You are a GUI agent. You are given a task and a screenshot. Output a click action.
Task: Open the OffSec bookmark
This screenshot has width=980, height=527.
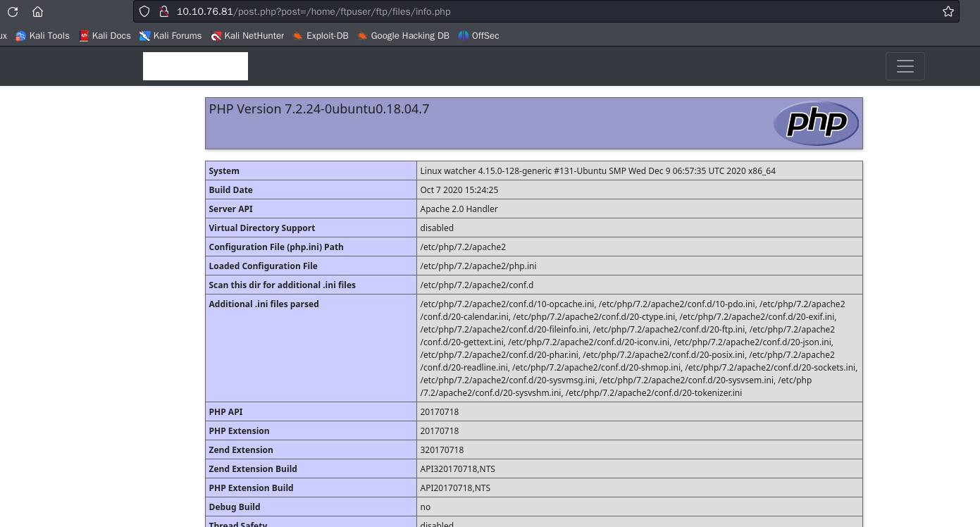(x=478, y=35)
